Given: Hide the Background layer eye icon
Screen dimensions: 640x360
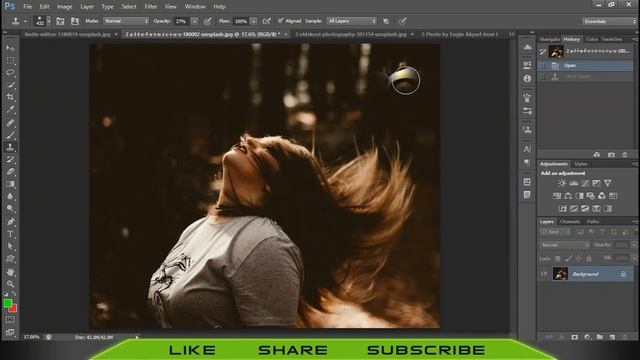Looking at the screenshot, I should click(544, 274).
